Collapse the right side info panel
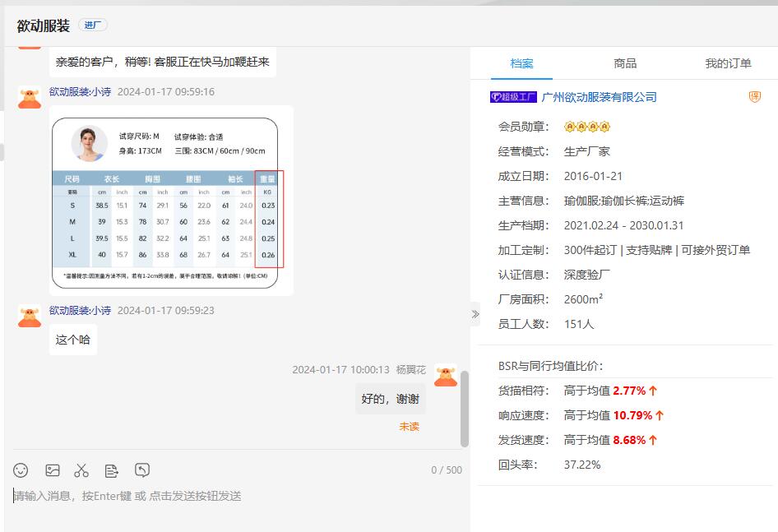 point(475,314)
